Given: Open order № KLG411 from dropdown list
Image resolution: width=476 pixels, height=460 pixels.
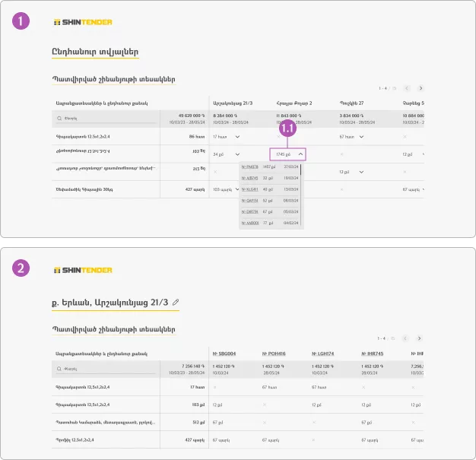Looking at the screenshot, I should [x=250, y=189].
